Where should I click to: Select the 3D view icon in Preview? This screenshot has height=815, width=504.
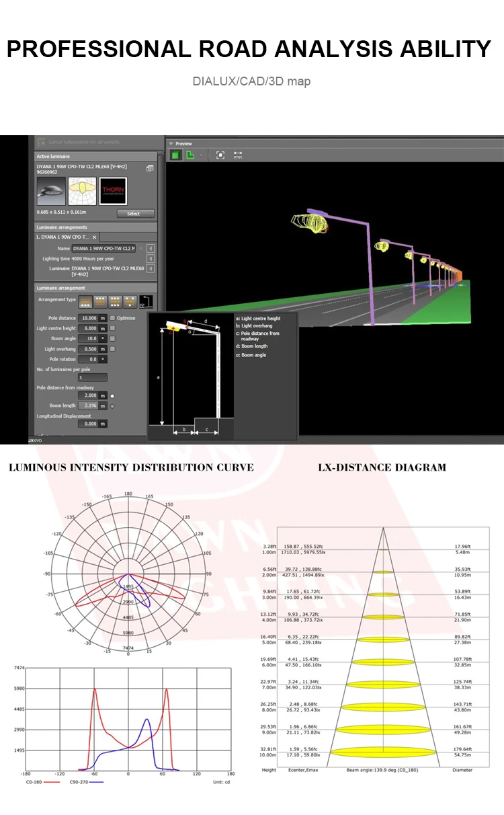176,155
